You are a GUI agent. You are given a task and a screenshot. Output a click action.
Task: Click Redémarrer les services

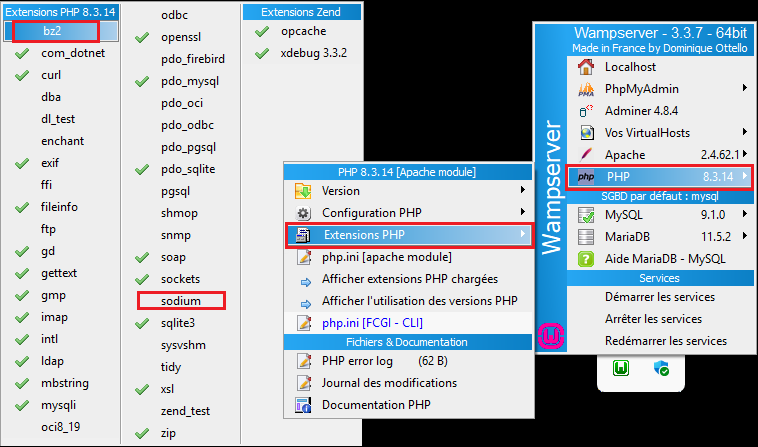click(x=659, y=341)
